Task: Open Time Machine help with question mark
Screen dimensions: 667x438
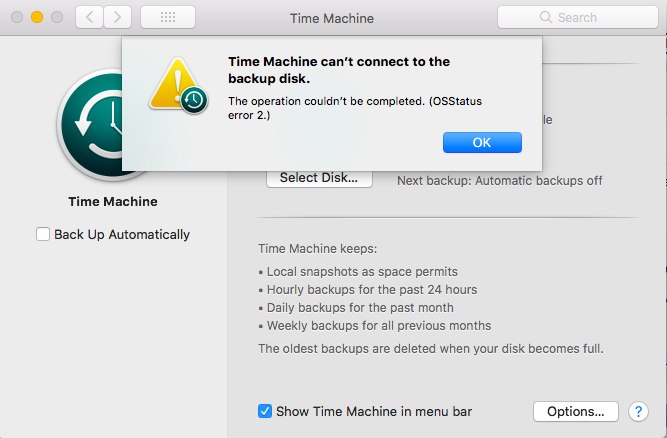Action: [x=638, y=411]
